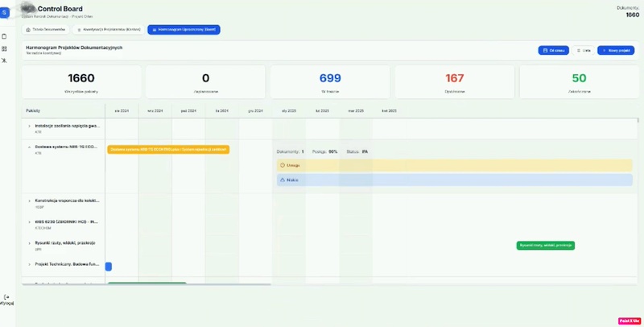Open the documents icon in left sidebar
The width and height of the screenshot is (644, 327).
(x=5, y=36)
